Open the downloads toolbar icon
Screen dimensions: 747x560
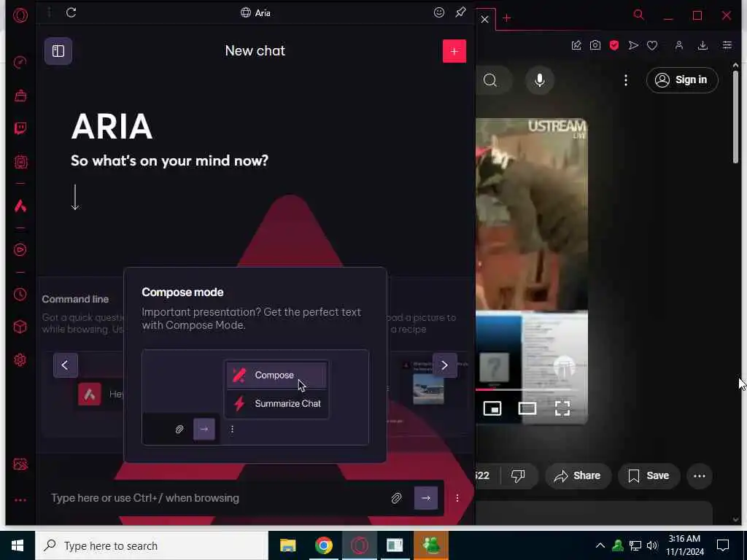[703, 45]
